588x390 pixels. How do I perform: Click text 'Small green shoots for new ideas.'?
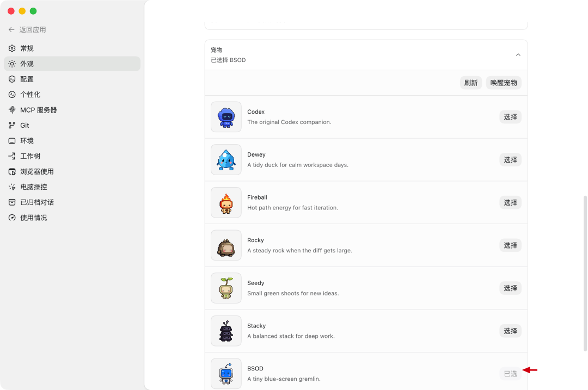(293, 293)
